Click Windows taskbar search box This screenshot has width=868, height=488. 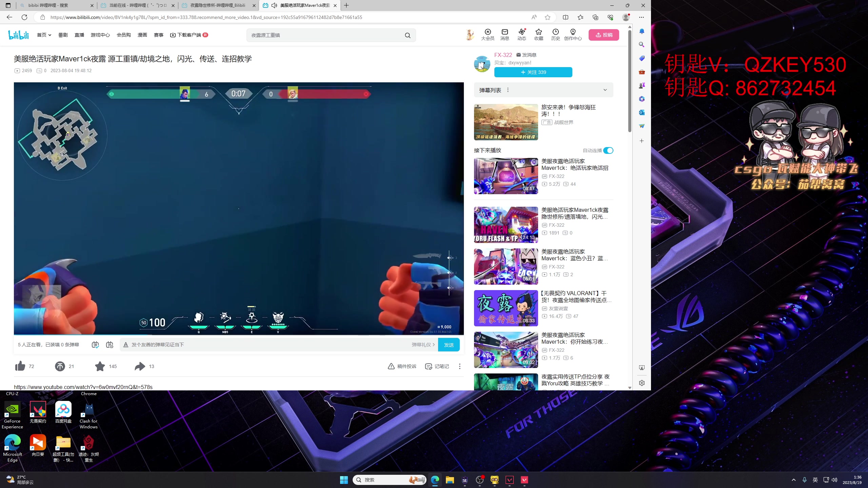point(389,480)
